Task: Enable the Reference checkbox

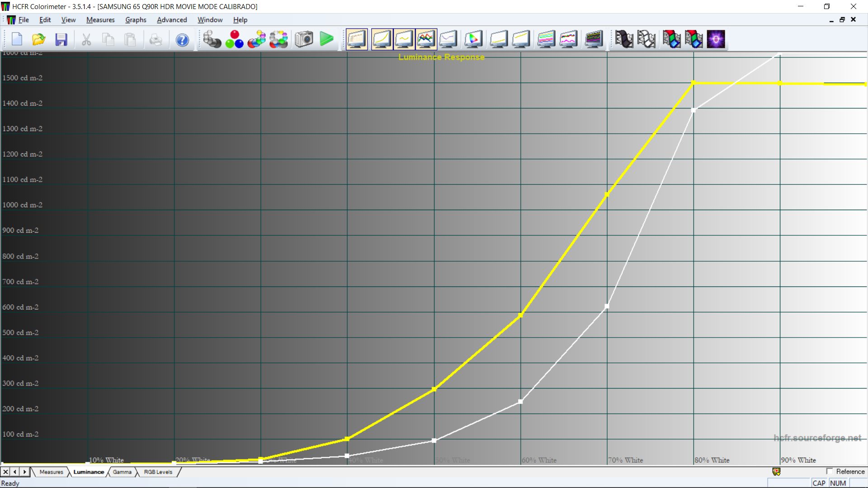Action: point(829,471)
